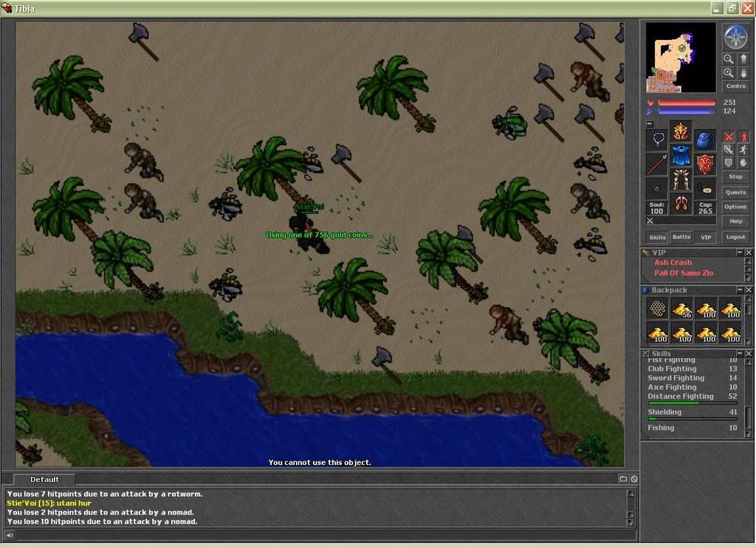The width and height of the screenshot is (756, 547).
Task: Open the blue backpack equipment slot
Action: [x=705, y=140]
